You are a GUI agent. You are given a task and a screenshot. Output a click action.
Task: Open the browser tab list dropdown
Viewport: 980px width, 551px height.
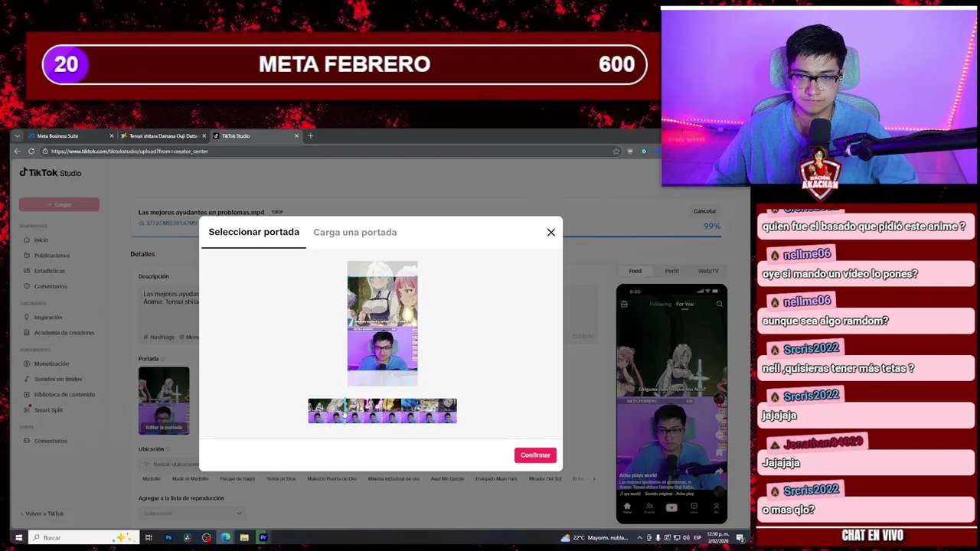click(17, 136)
